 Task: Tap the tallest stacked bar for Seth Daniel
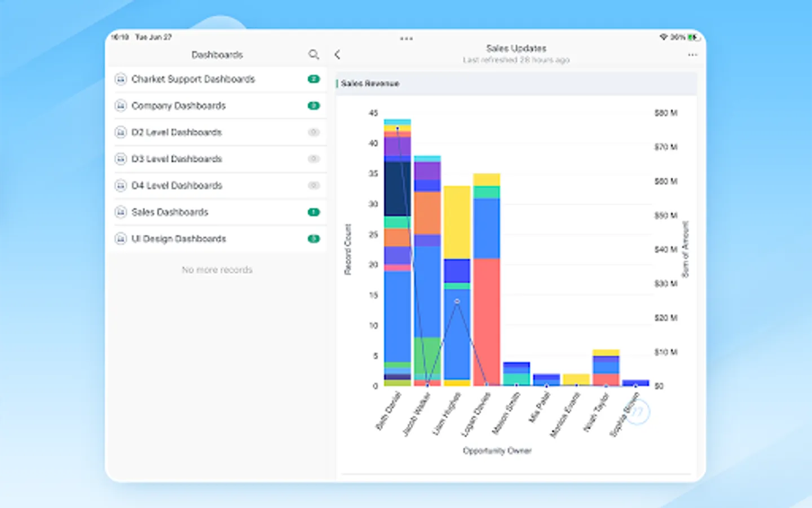point(398,252)
